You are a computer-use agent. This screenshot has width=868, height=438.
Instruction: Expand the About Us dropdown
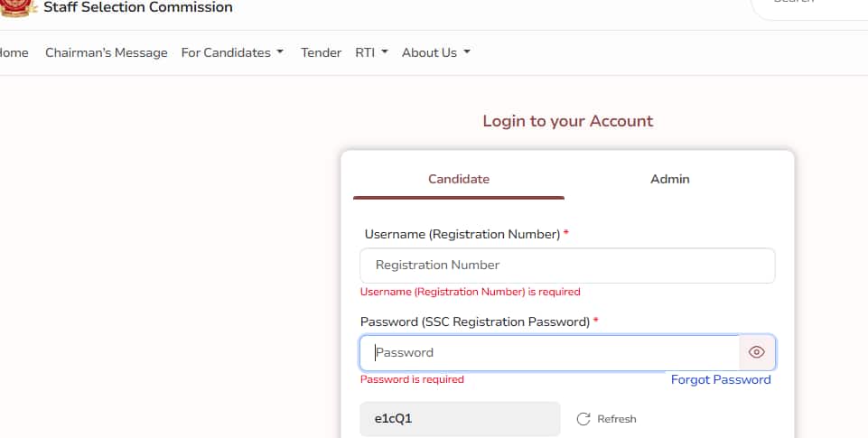click(436, 52)
